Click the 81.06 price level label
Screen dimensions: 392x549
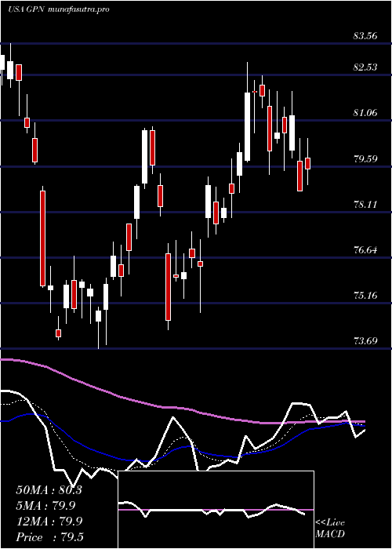pos(366,112)
